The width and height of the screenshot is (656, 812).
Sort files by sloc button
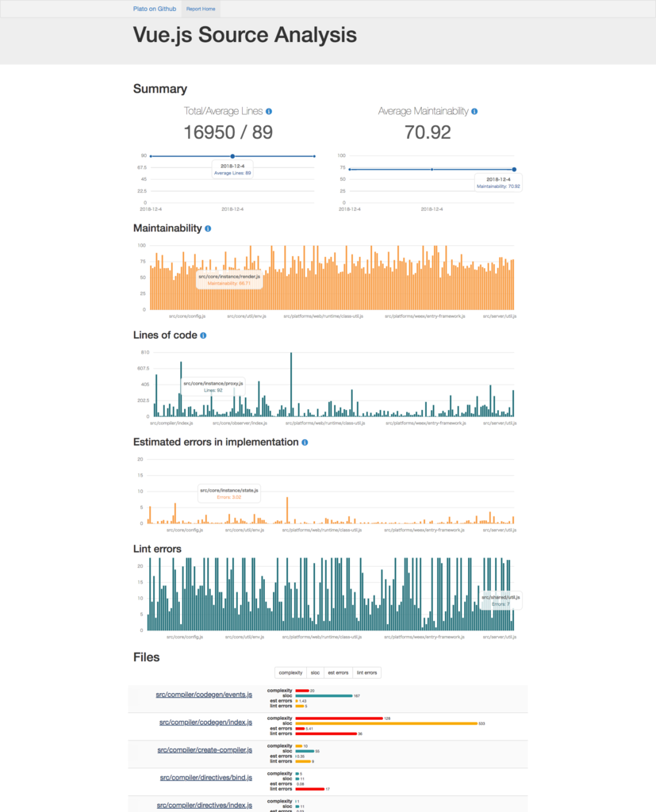[x=315, y=672]
